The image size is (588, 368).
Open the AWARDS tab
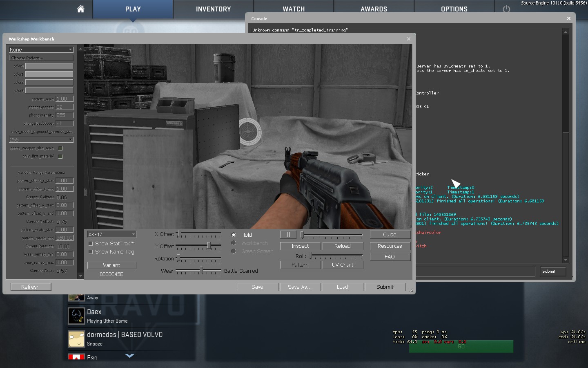(374, 9)
